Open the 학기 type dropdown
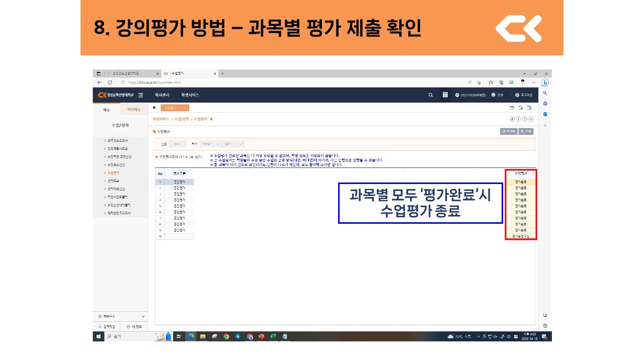The height and width of the screenshot is (362, 644). 210,144
